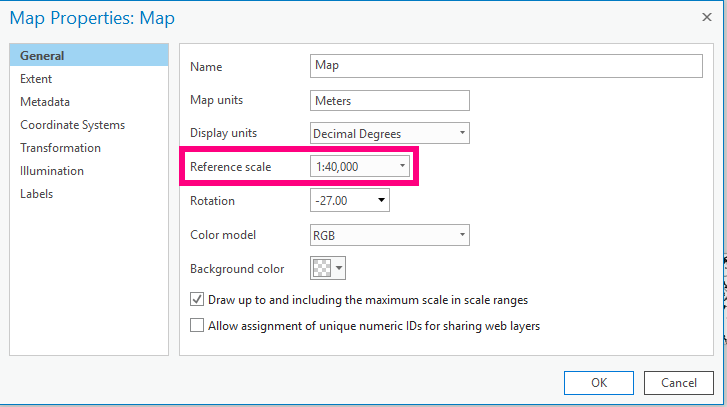The image size is (727, 407).
Task: Click the Name input field
Action: (x=506, y=66)
